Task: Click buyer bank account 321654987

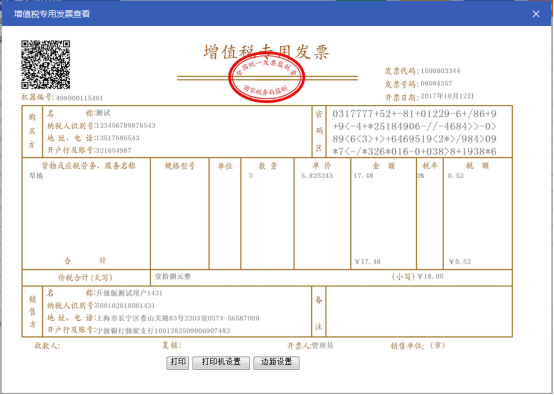Action: tap(113, 151)
